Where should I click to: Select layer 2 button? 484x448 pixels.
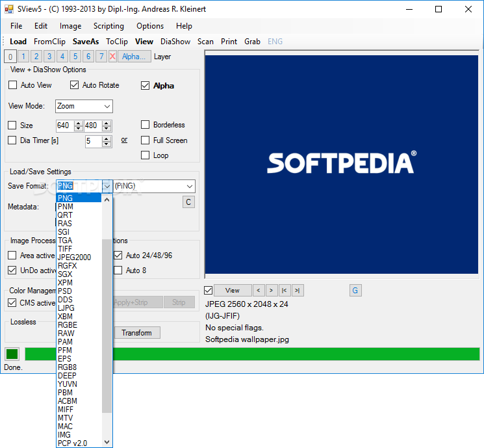[x=36, y=57]
